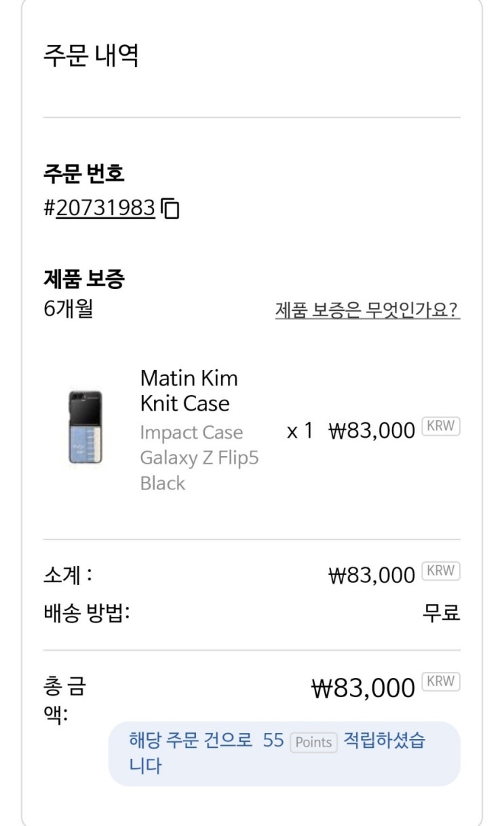Click the Impact Case option text
Image resolution: width=504 pixels, height=826 pixels.
(x=191, y=432)
